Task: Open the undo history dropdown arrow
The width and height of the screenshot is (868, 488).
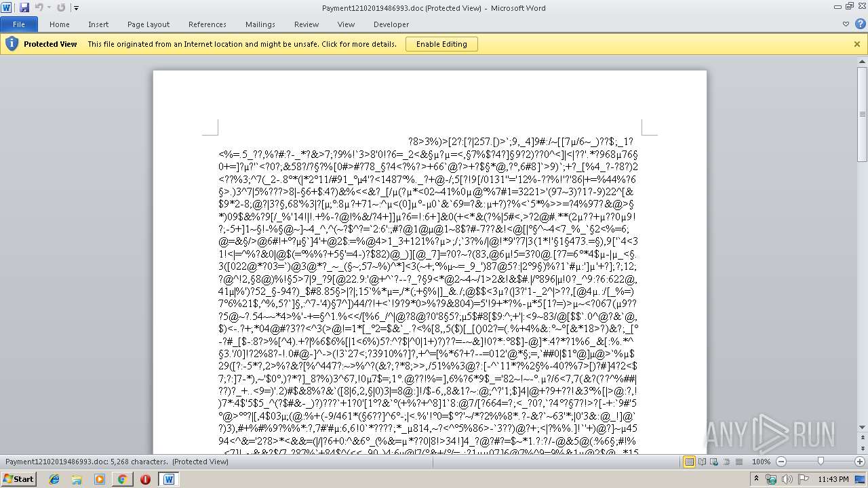Action: click(49, 7)
